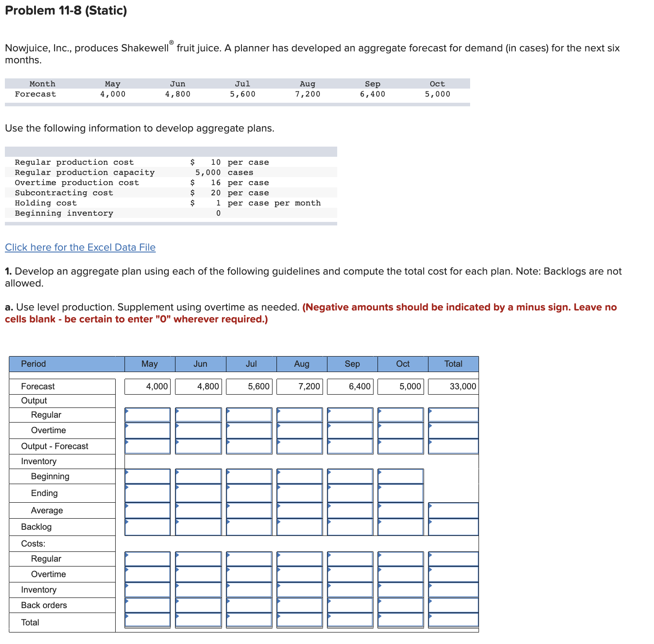This screenshot has width=654, height=644.
Task: Select the Beginning inventory cell for Oct
Action: click(401, 477)
